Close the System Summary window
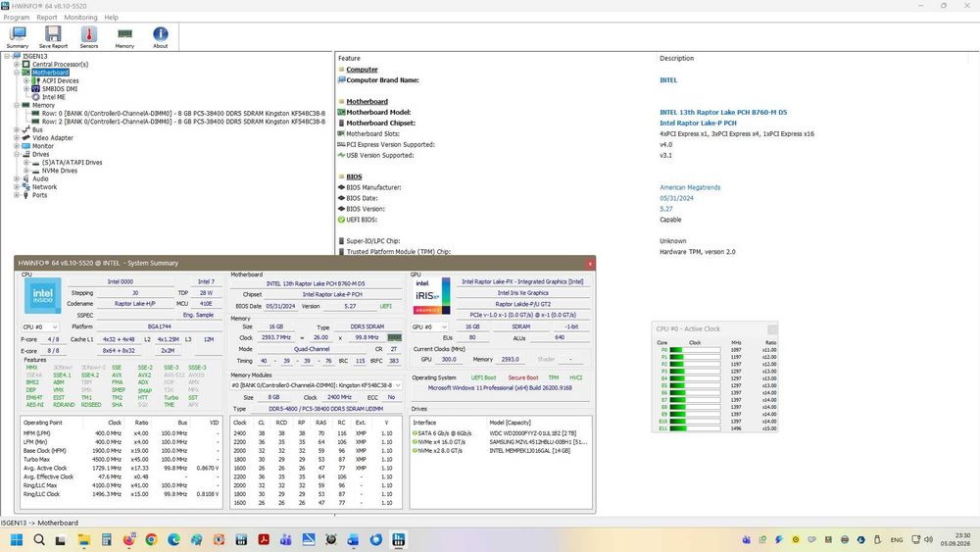980x552 pixels. [x=590, y=264]
